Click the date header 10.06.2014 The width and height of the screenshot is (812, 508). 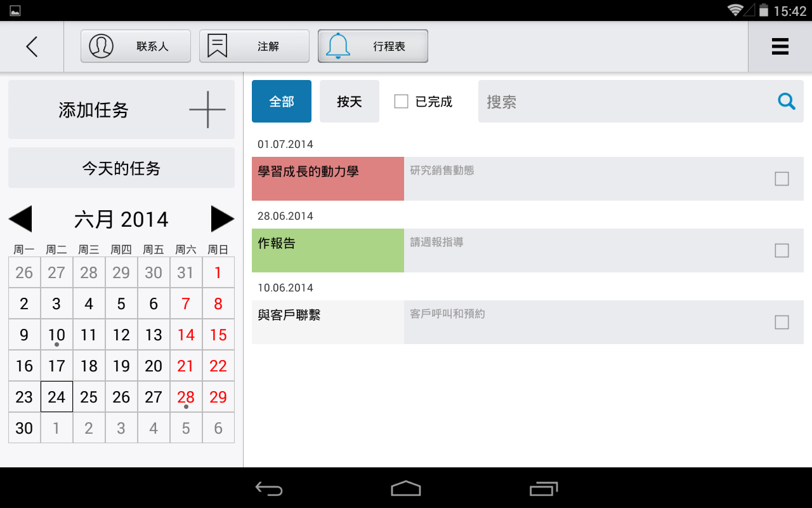[285, 288]
